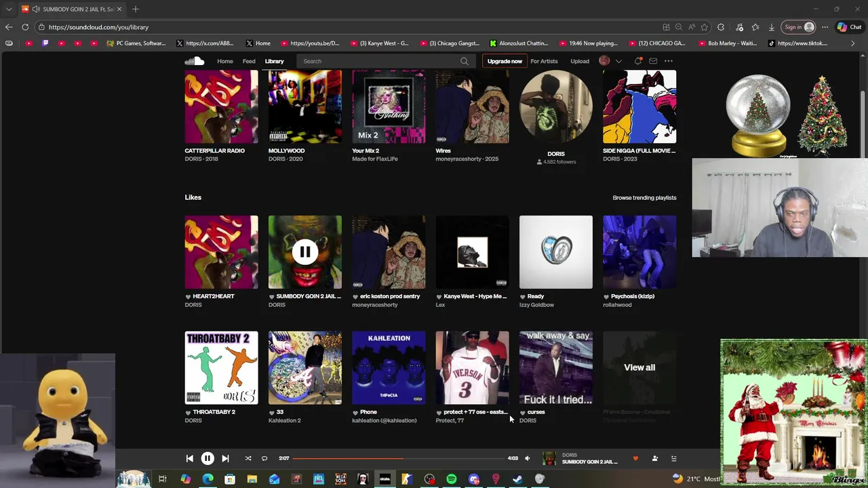Click the search magnifier icon

click(465, 61)
